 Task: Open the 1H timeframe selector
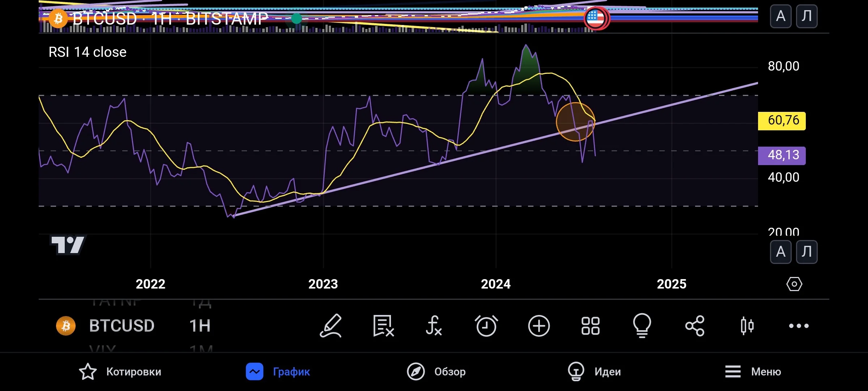point(200,326)
